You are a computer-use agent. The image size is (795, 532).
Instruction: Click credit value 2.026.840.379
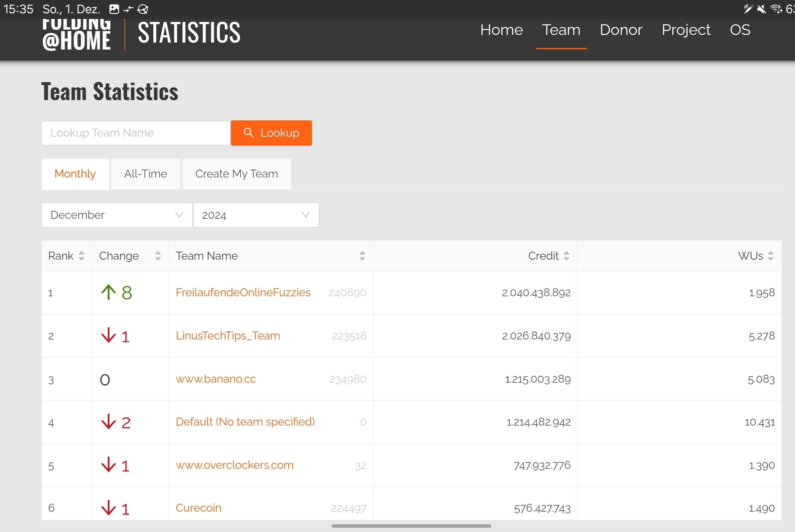[536, 336]
